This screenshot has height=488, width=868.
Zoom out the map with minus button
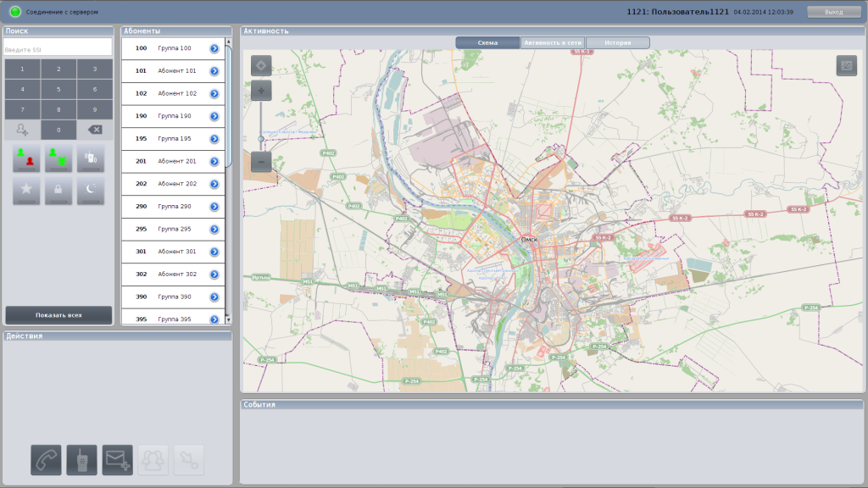pos(261,161)
